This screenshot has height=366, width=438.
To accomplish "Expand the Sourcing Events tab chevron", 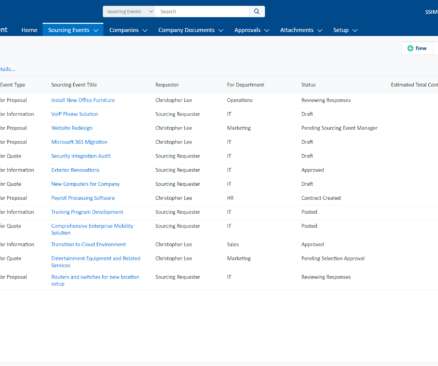I will [96, 30].
